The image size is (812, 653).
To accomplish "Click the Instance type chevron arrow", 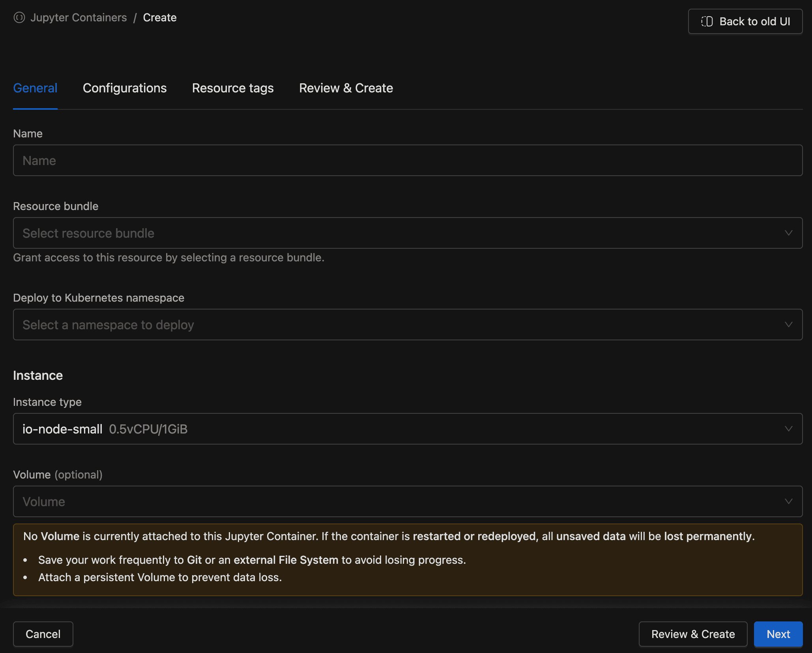I will pyautogui.click(x=788, y=429).
